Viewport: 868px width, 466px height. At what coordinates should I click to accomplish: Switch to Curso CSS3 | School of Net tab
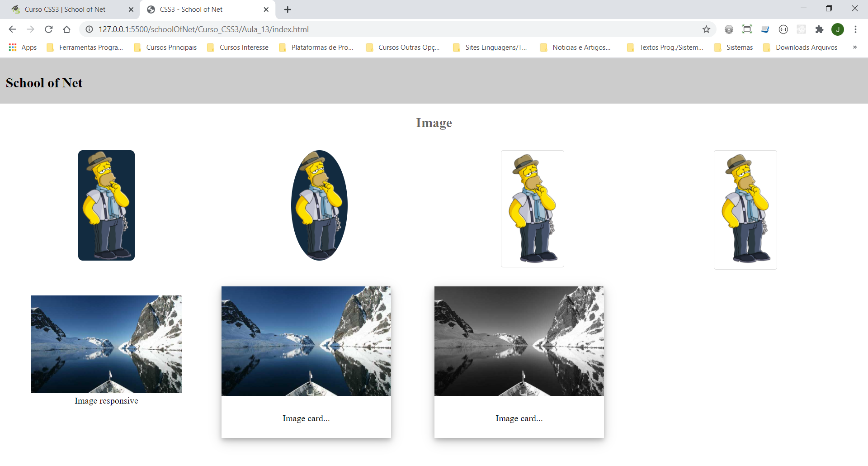[72, 10]
